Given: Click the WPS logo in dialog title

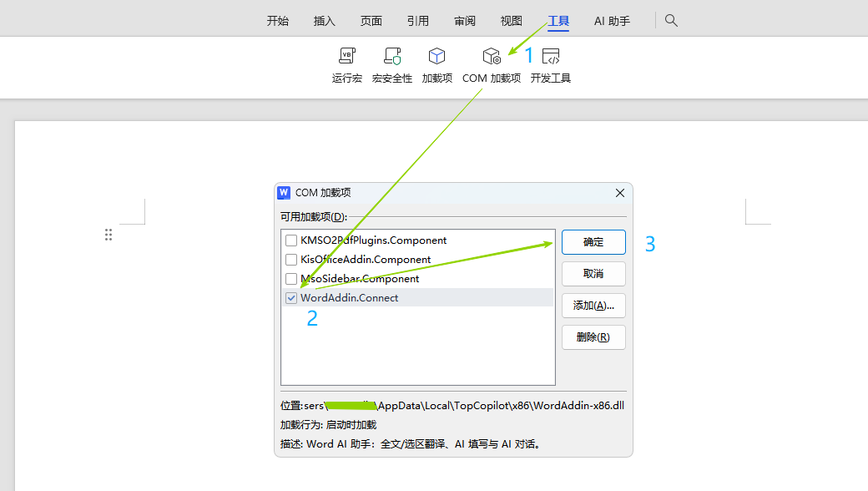Looking at the screenshot, I should (284, 192).
